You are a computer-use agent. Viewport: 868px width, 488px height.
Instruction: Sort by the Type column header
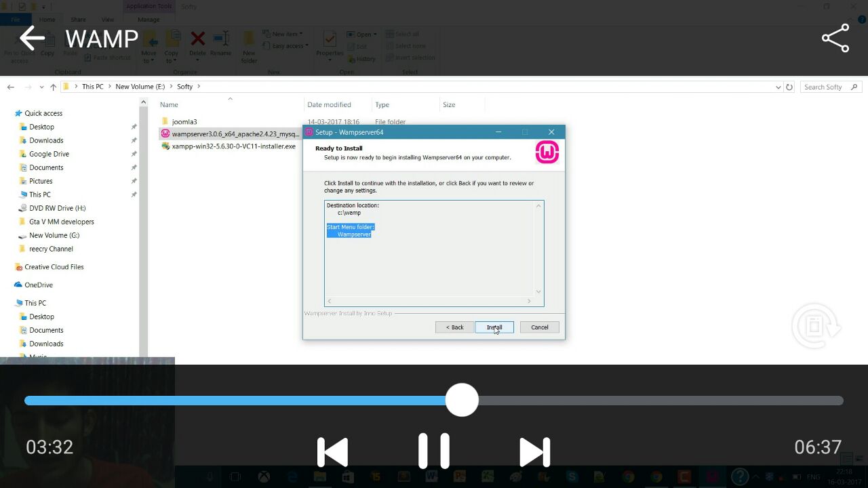coord(382,104)
